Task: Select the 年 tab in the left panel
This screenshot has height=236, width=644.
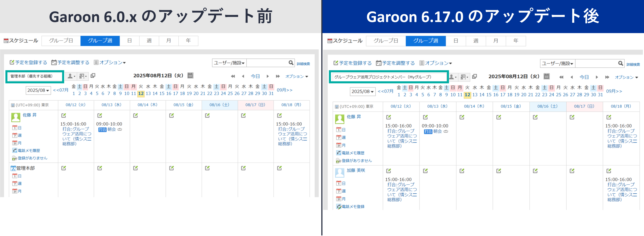Action: tap(188, 41)
